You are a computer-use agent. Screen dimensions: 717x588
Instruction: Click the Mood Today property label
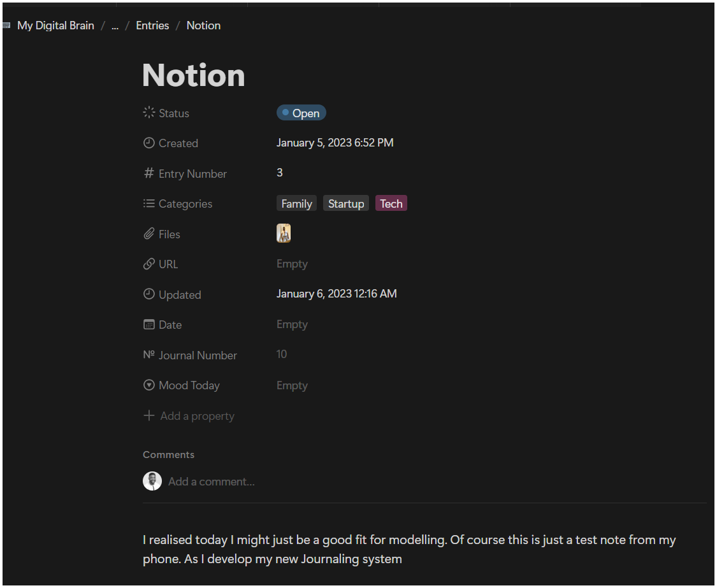click(x=189, y=385)
